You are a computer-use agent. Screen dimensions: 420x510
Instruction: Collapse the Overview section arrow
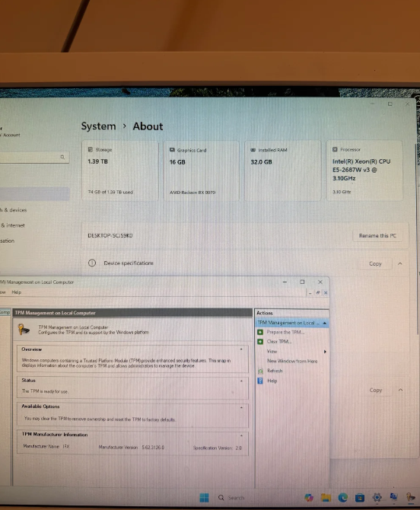pos(241,349)
